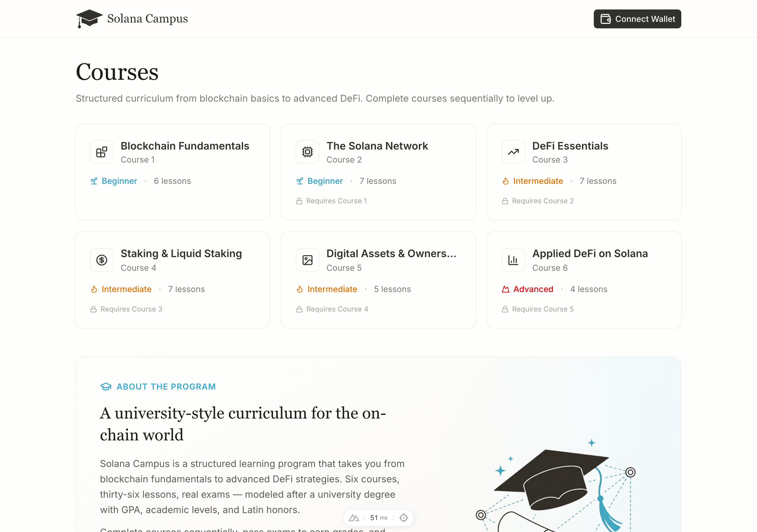Select the Beginner label on Blockchain Fundamentals
The height and width of the screenshot is (532, 757).
(x=119, y=181)
